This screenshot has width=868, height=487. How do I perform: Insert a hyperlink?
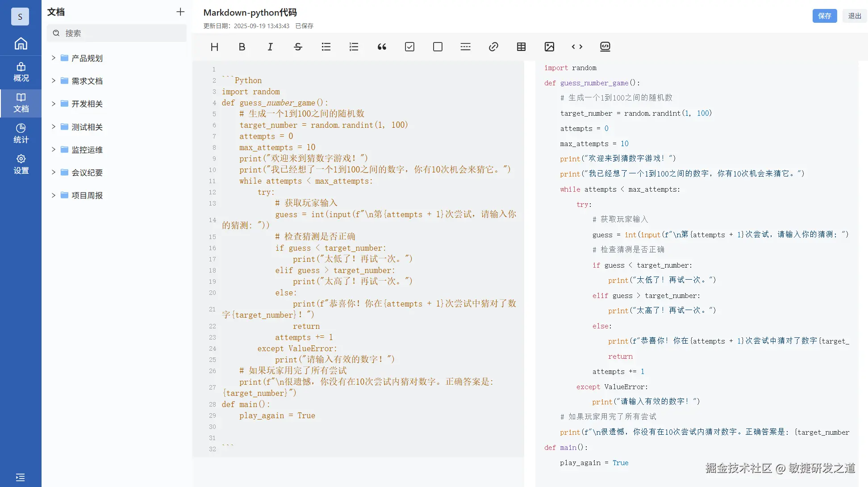coord(493,47)
